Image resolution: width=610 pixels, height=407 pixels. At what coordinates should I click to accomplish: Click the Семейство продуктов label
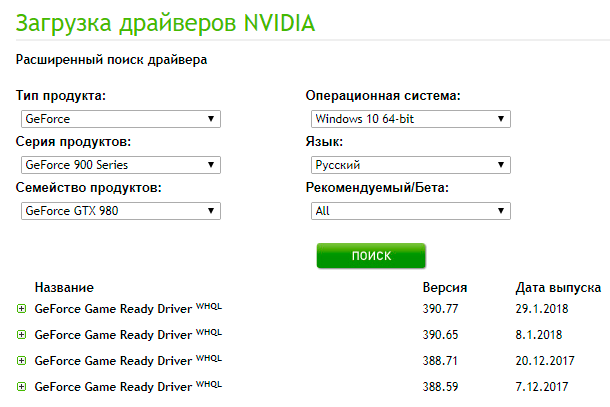[x=89, y=188]
